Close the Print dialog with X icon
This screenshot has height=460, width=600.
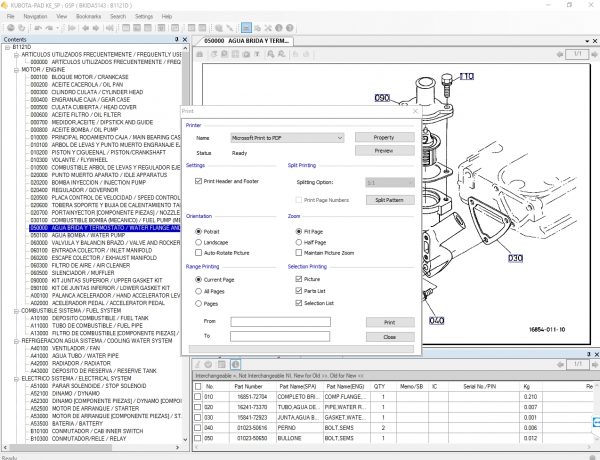413,110
